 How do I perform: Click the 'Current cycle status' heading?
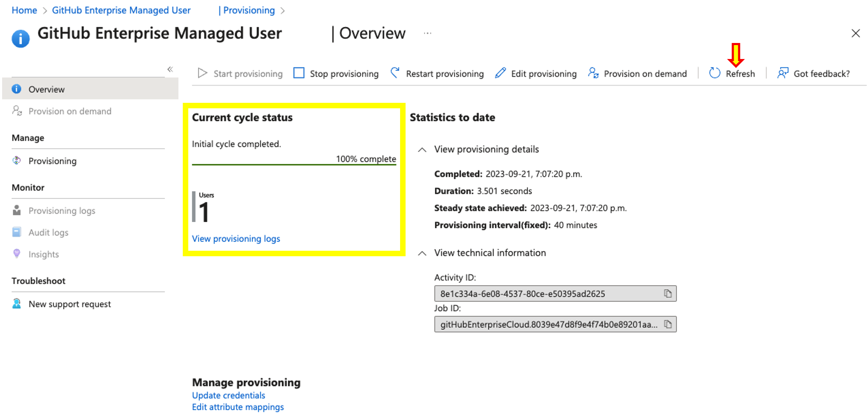[242, 117]
